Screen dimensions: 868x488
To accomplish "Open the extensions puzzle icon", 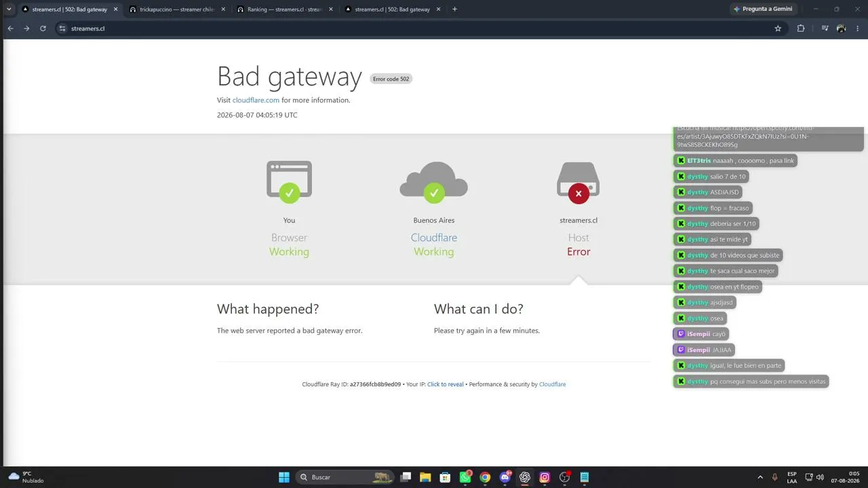I will pyautogui.click(x=801, y=28).
